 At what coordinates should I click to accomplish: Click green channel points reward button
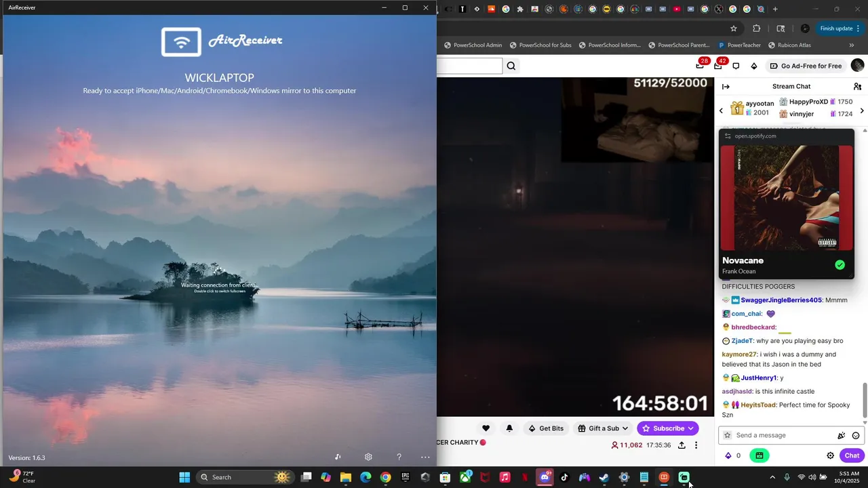(759, 455)
